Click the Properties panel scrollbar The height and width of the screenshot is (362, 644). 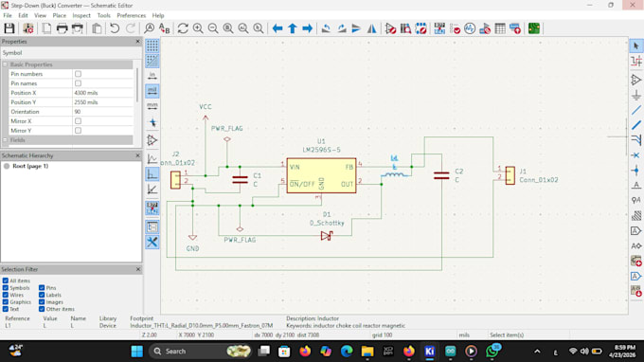[x=137, y=85]
